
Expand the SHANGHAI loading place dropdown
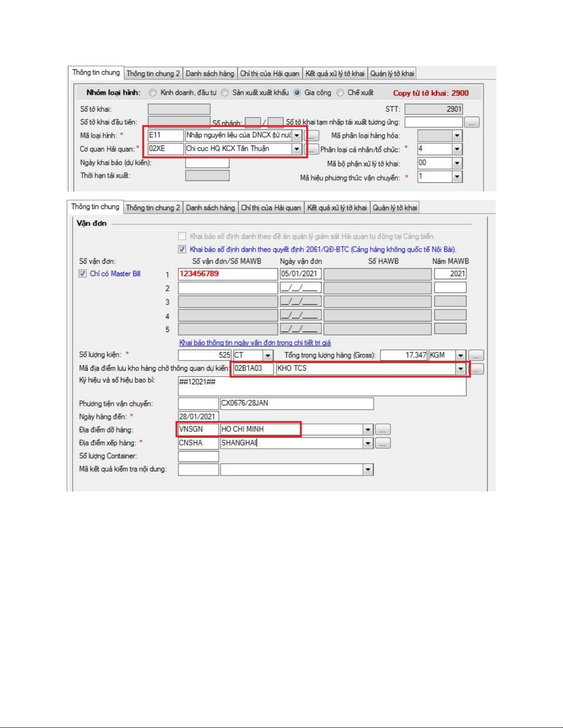pyautogui.click(x=368, y=443)
